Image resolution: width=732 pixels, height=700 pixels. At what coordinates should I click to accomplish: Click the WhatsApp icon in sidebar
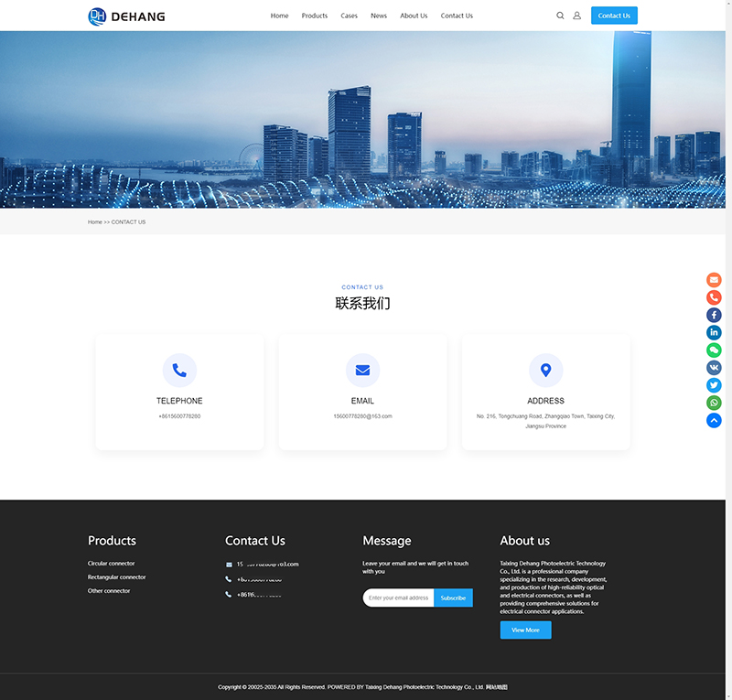714,403
